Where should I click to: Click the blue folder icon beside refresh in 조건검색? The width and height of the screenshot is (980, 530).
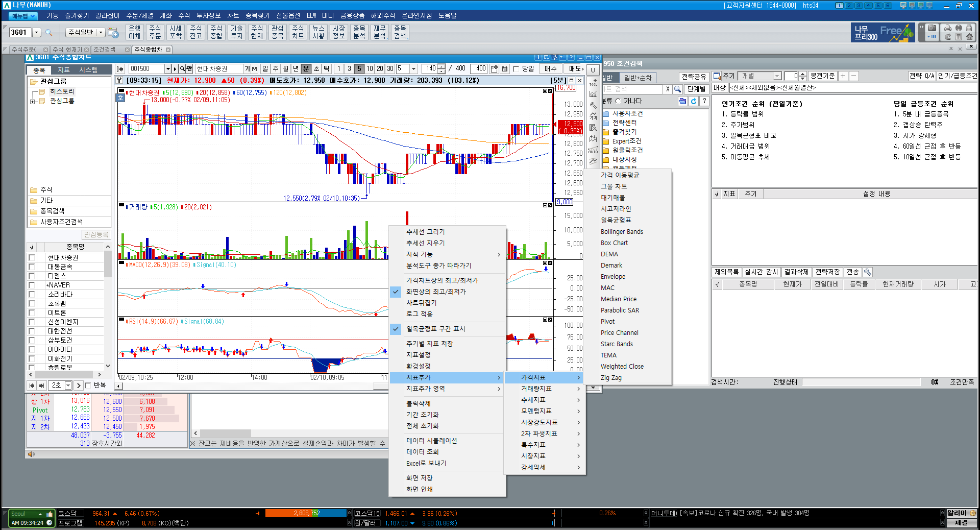pyautogui.click(x=682, y=101)
